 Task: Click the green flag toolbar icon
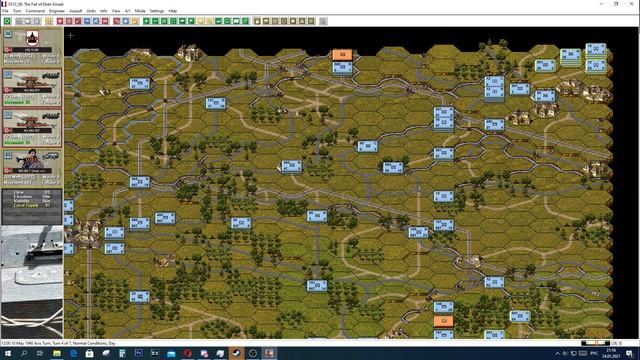coord(191,21)
